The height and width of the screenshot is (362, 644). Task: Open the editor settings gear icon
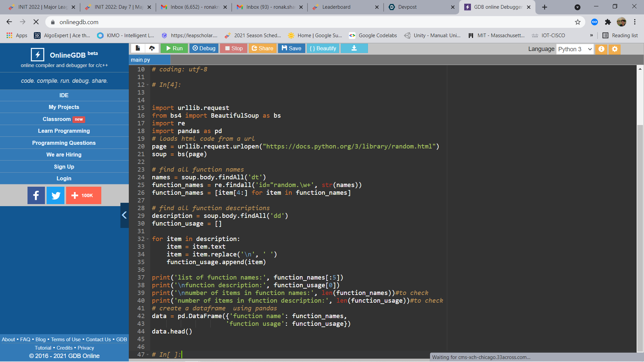tap(614, 49)
